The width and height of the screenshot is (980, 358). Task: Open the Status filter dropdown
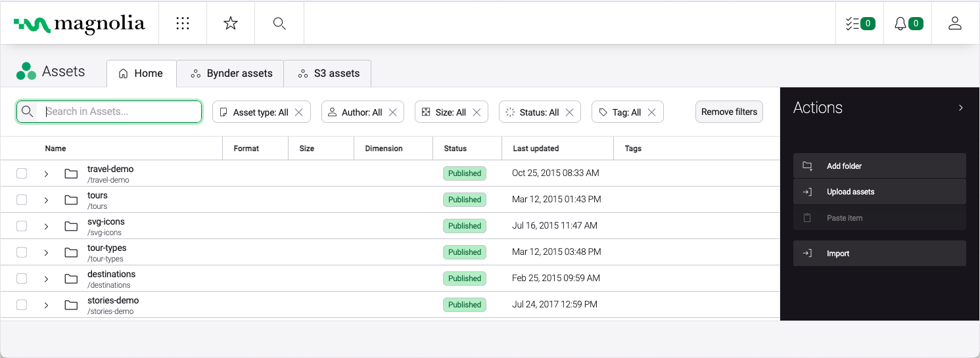(533, 112)
